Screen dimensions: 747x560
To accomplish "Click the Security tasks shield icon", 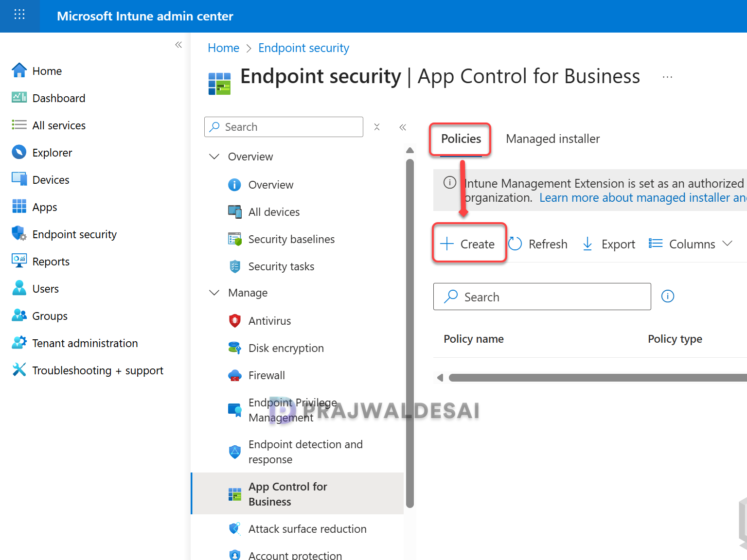I will click(x=234, y=266).
